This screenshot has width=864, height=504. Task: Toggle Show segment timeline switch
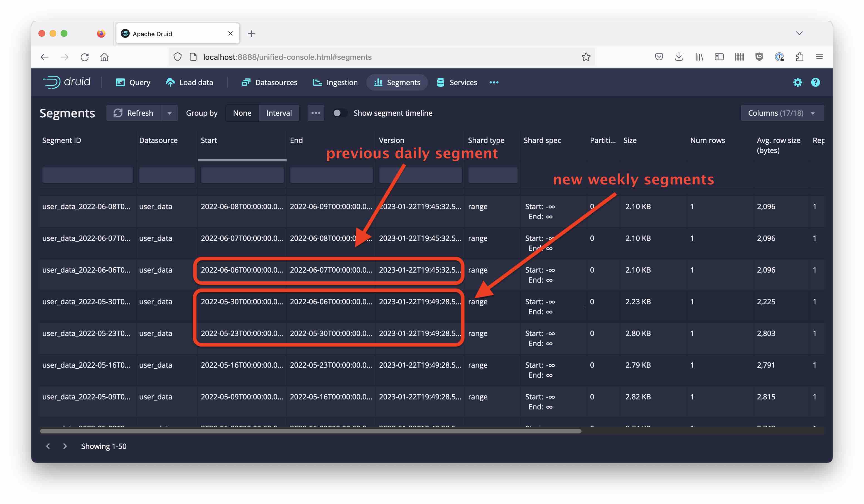point(338,113)
